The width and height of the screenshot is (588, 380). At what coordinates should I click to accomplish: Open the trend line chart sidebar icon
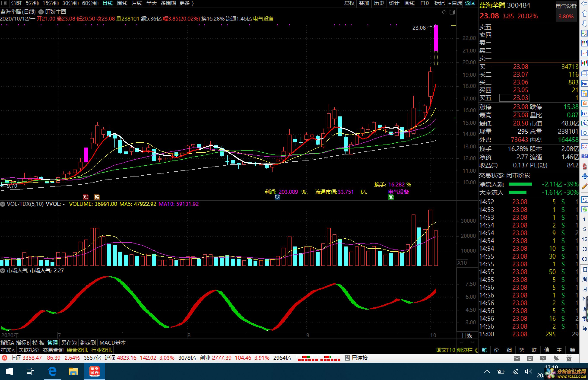point(584,53)
